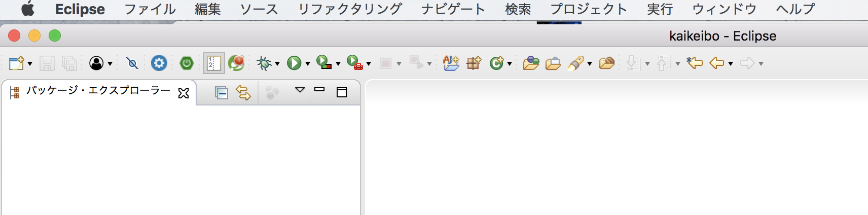The width and height of the screenshot is (868, 215).
Task: Click the black user profile icon
Action: [96, 63]
